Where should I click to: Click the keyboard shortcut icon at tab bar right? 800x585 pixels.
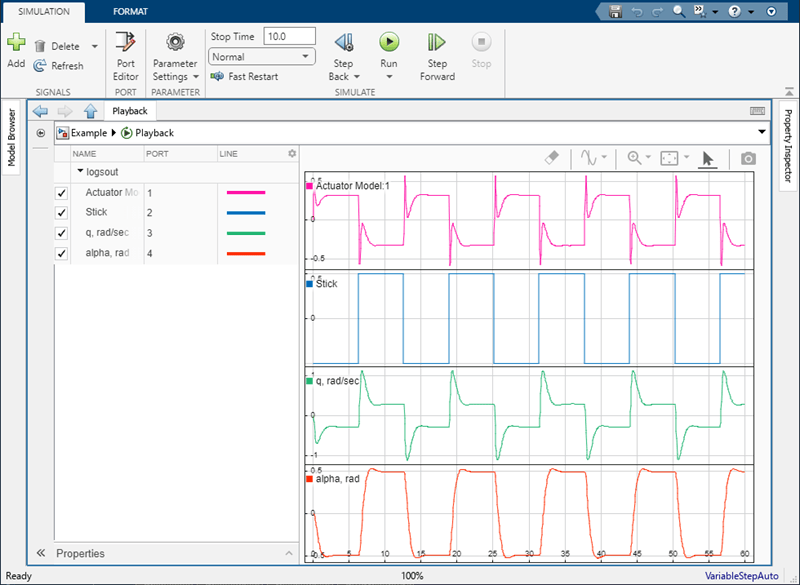click(x=757, y=111)
